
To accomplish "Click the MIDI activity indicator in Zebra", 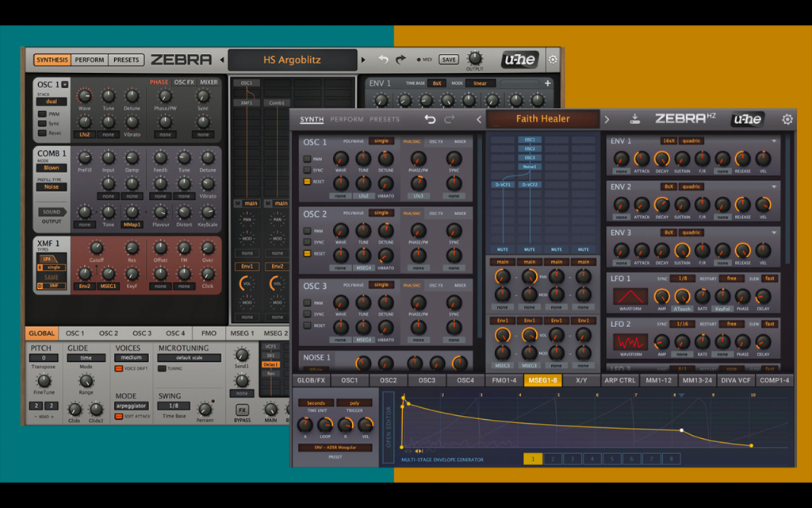I will (419, 60).
